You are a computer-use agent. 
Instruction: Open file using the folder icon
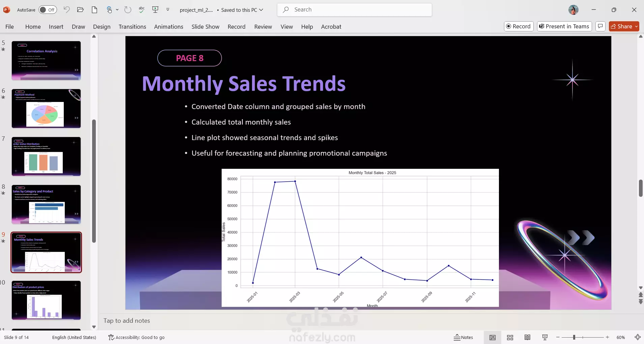80,10
